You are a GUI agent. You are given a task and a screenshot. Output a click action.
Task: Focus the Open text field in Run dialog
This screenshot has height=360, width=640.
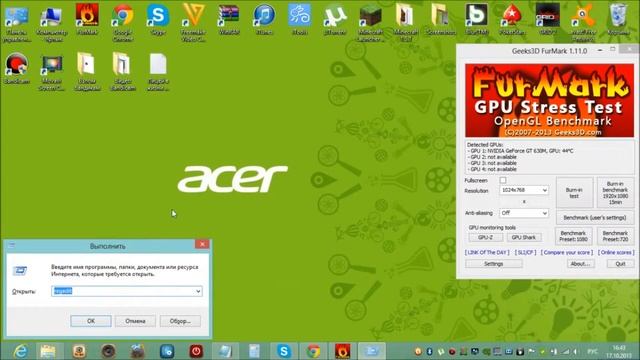click(x=127, y=291)
